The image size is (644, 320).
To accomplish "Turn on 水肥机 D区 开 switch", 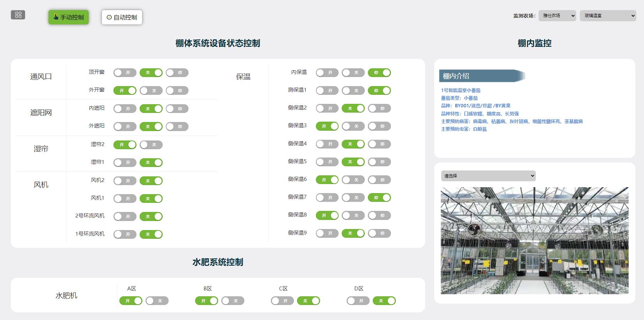I will click(x=358, y=301).
